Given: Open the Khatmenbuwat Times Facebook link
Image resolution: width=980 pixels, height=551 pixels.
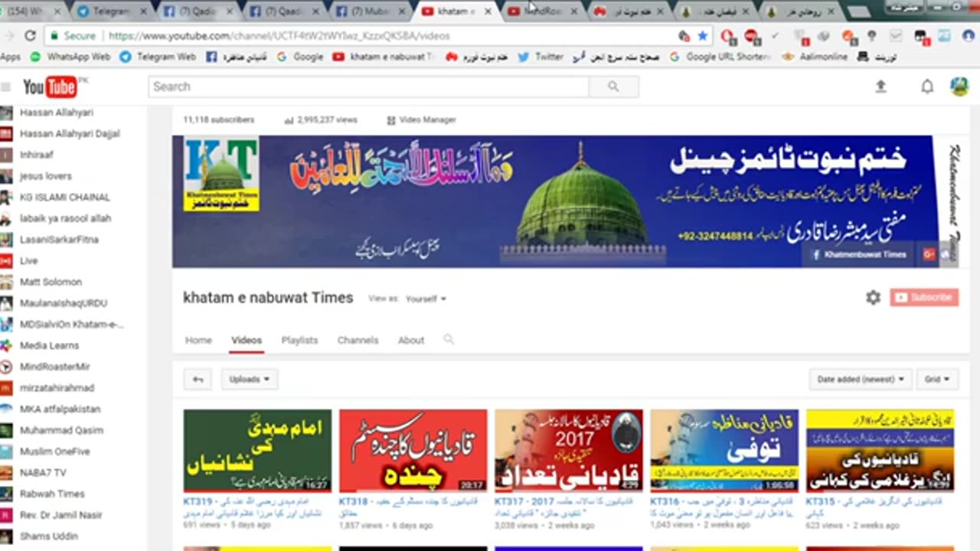Looking at the screenshot, I should point(859,255).
